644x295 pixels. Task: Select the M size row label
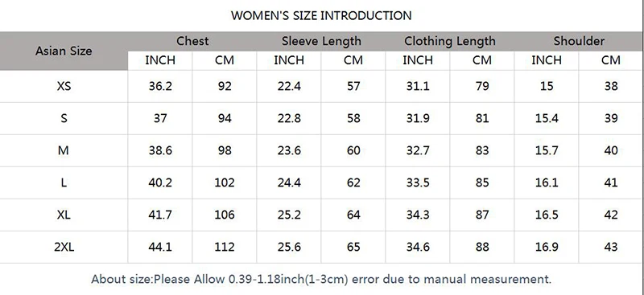(x=64, y=150)
